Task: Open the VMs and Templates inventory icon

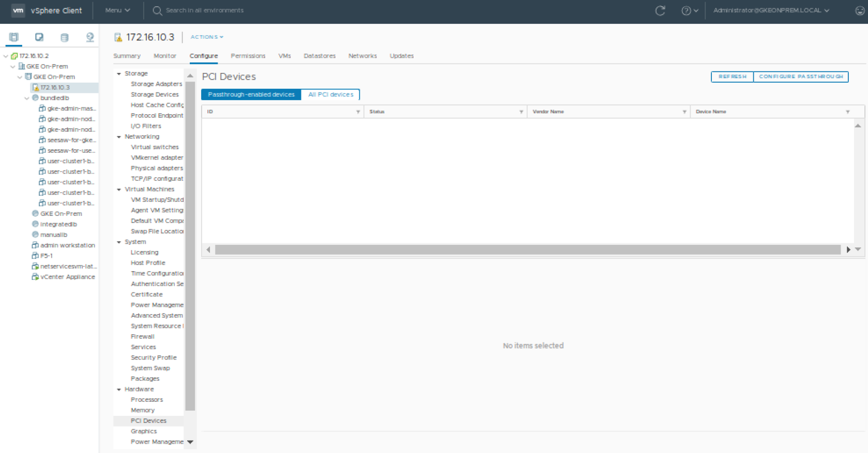Action: [39, 37]
